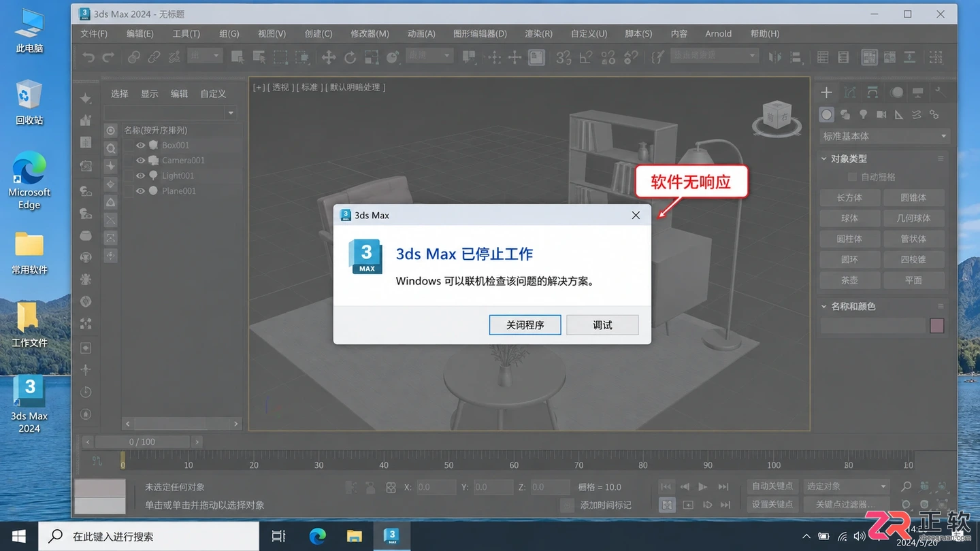Open the 图形编辑器(D) menu

(x=480, y=33)
